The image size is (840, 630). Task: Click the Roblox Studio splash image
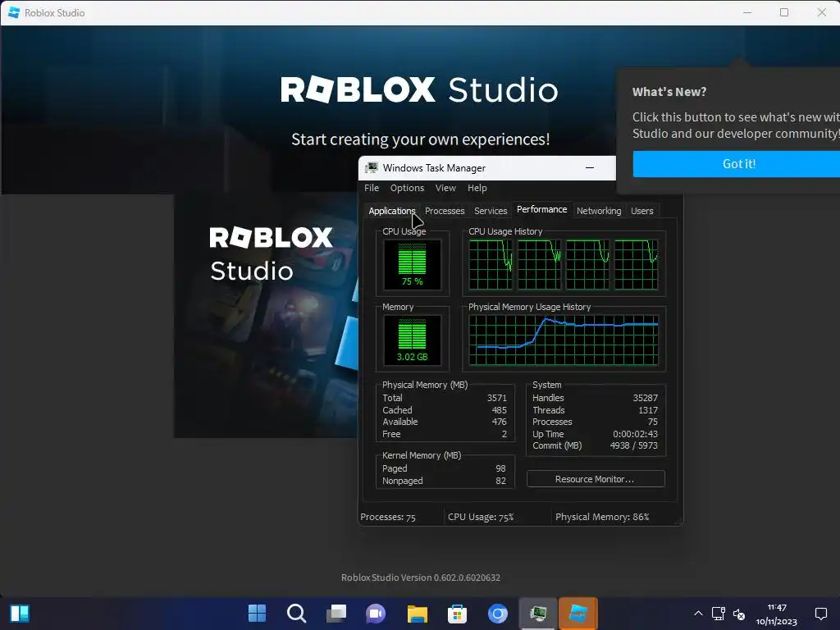click(x=266, y=316)
